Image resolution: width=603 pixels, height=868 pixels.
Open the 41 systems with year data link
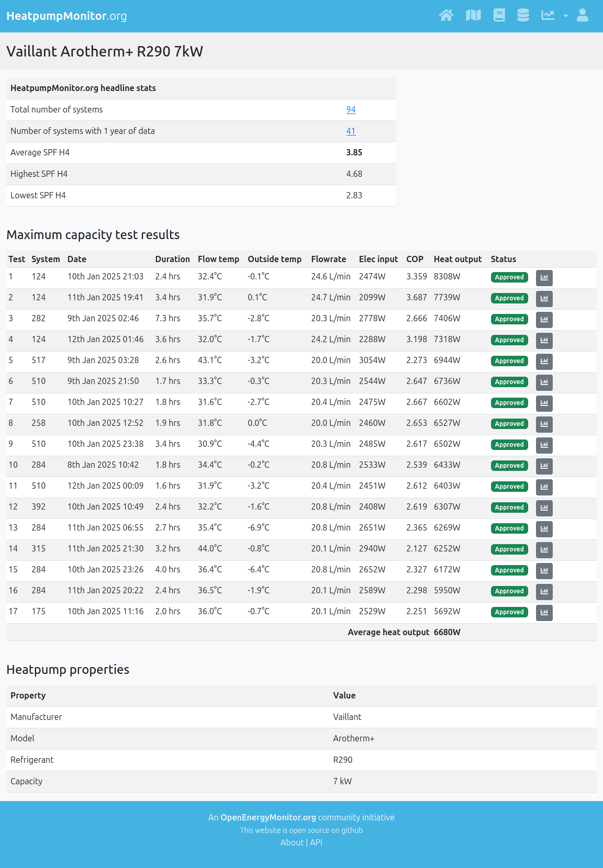(351, 131)
